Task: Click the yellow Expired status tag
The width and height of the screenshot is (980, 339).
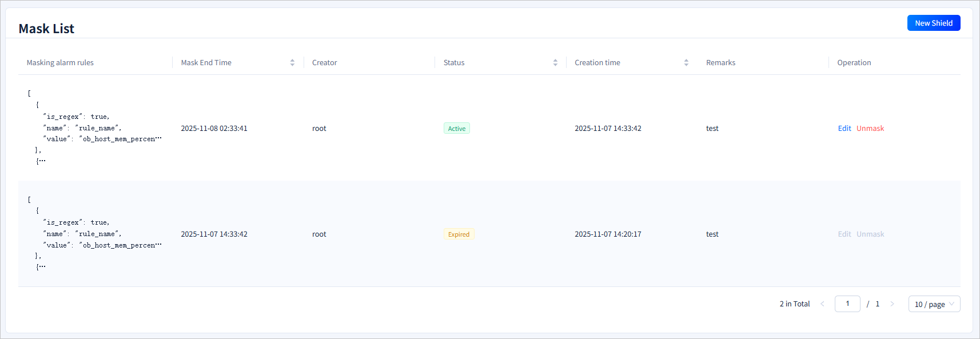Action: tap(459, 234)
